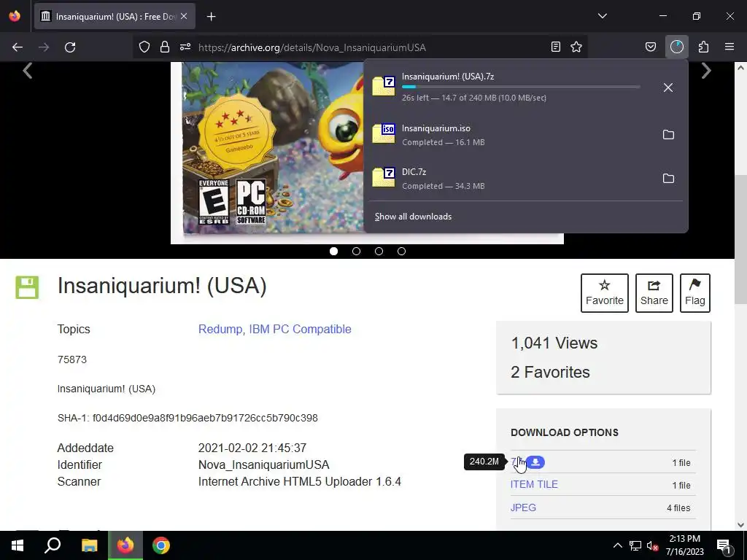747x560 pixels.
Task: Show Insaniquarium.iso in folder
Action: (x=668, y=135)
